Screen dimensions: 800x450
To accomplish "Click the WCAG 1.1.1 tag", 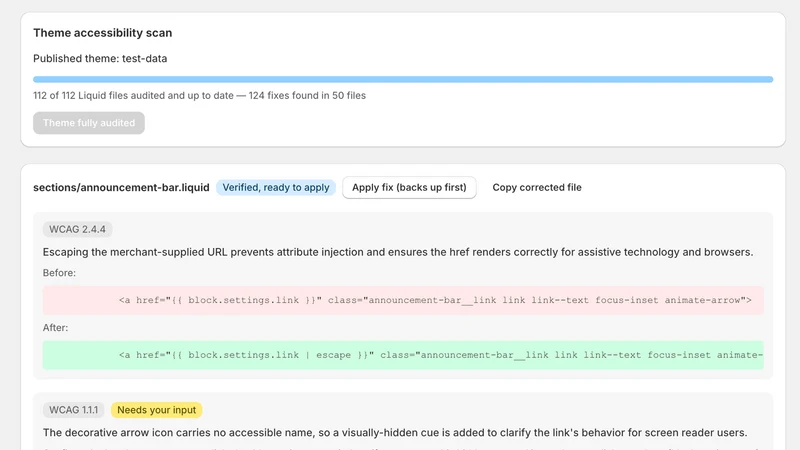I will coord(73,410).
